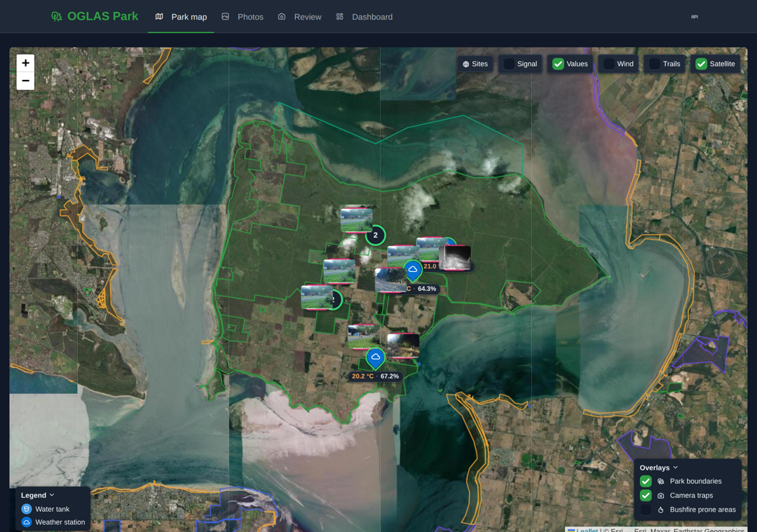Click the weather station marker showing 67.2%
Viewport: 757px width, 532px height.
375,358
